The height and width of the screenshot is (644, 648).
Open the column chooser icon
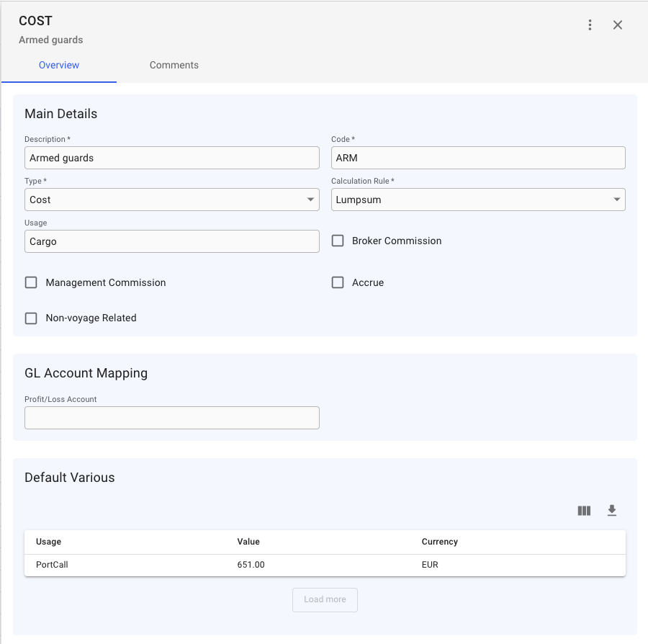tap(584, 511)
